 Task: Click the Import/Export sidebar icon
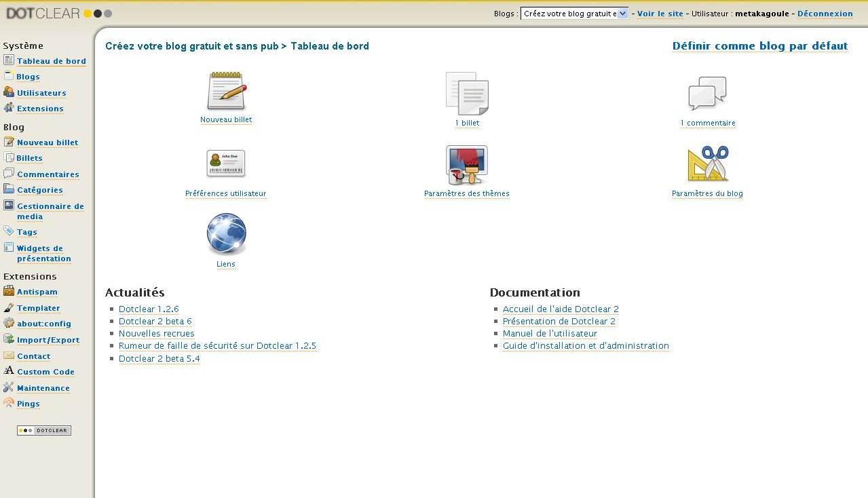pyautogui.click(x=9, y=339)
